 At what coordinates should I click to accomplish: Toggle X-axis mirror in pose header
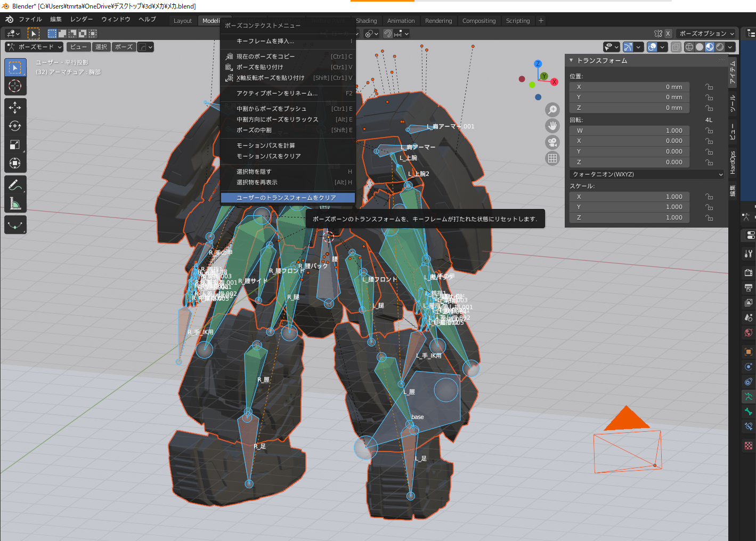pos(668,34)
